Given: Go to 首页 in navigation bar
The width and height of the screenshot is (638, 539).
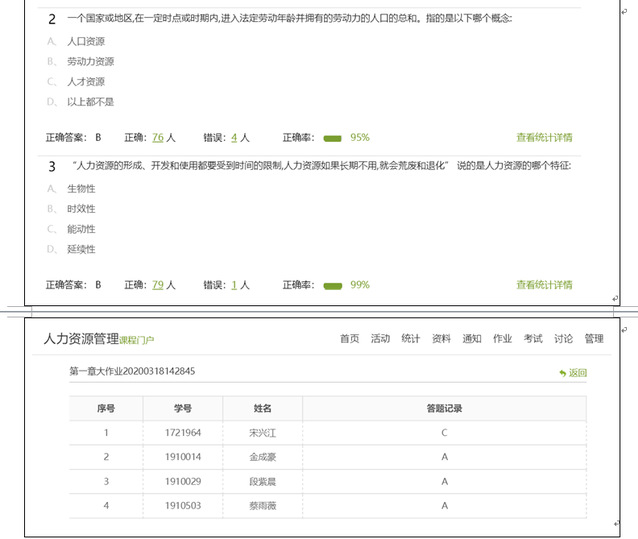Looking at the screenshot, I should 349,339.
